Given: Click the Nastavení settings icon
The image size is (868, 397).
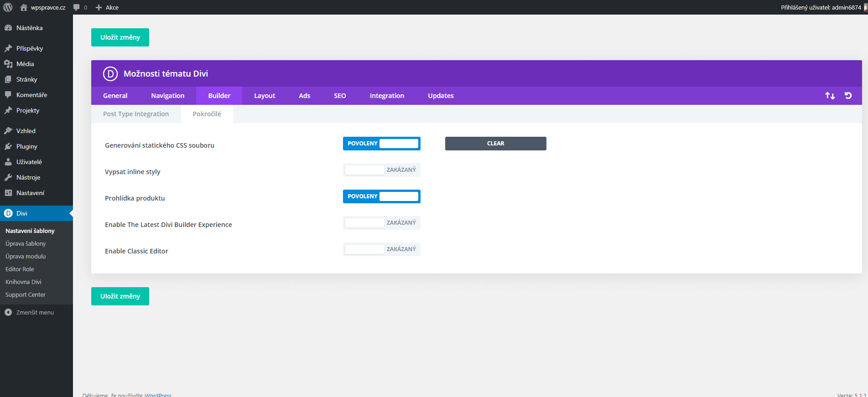Looking at the screenshot, I should [8, 193].
